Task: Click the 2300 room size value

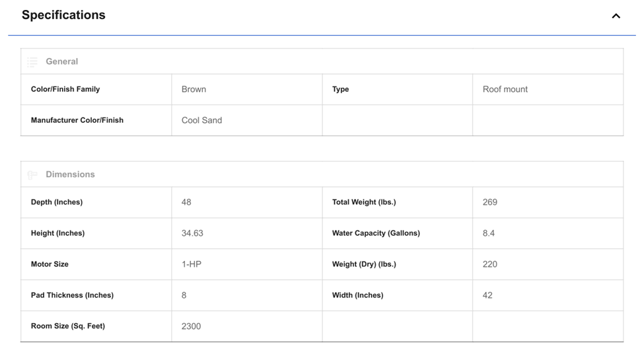Action: [x=191, y=326]
